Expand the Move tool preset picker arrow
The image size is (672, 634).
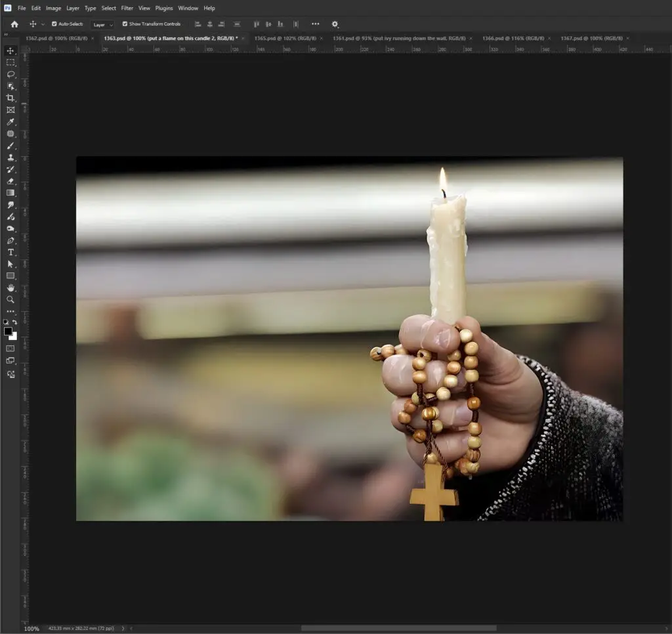[43, 24]
